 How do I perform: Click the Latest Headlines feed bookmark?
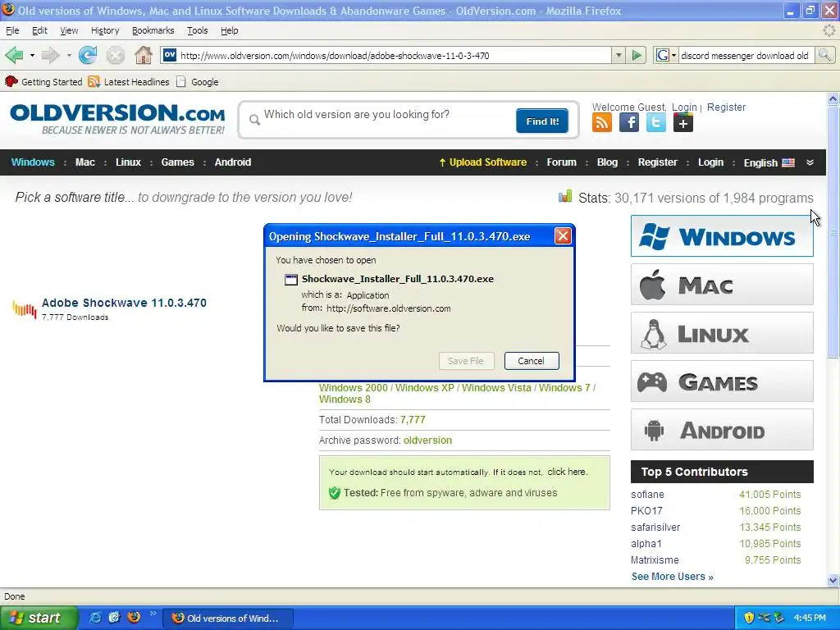tap(129, 82)
